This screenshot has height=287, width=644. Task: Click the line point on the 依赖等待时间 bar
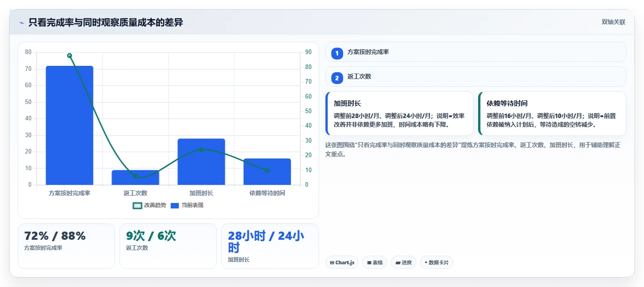point(267,170)
